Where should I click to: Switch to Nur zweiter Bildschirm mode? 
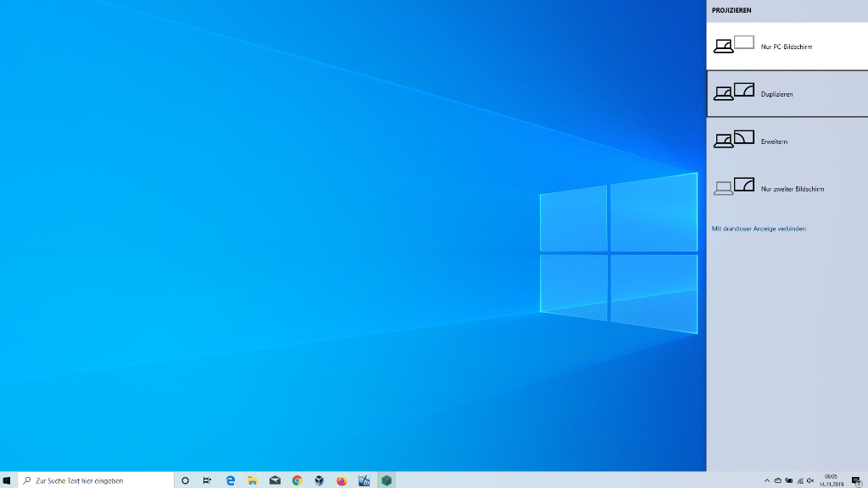787,189
